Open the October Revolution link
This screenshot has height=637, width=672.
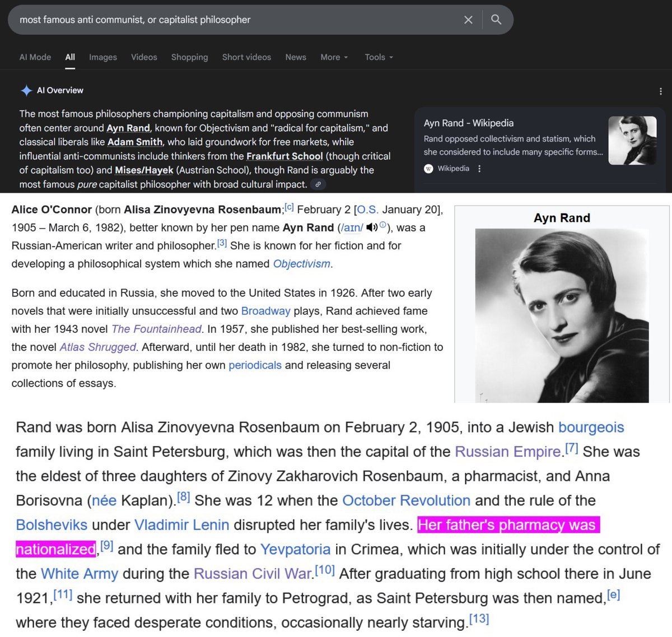pos(407,500)
